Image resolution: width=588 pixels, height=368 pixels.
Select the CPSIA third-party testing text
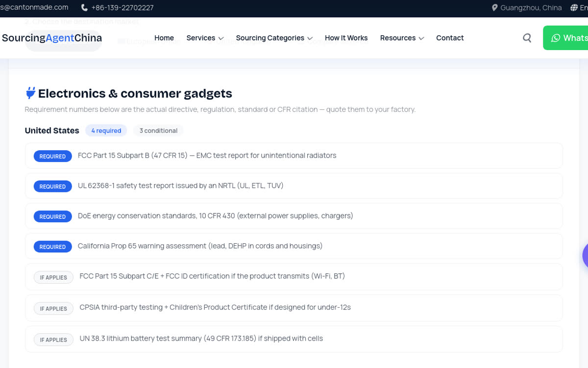(x=215, y=307)
